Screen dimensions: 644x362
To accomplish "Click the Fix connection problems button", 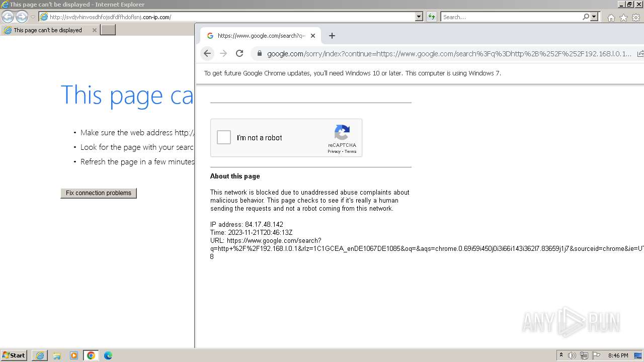I will 99,193.
